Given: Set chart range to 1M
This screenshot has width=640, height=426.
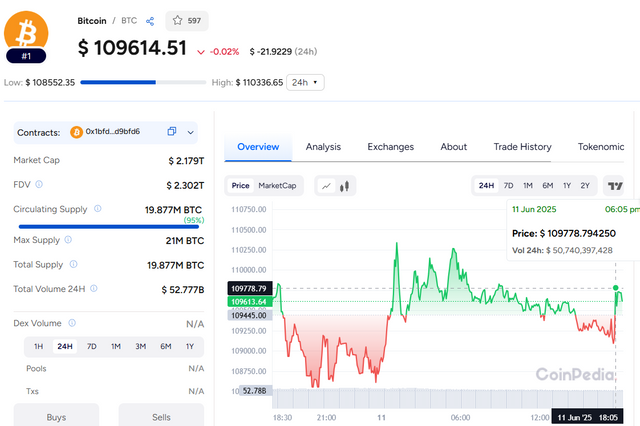Looking at the screenshot, I should (528, 186).
